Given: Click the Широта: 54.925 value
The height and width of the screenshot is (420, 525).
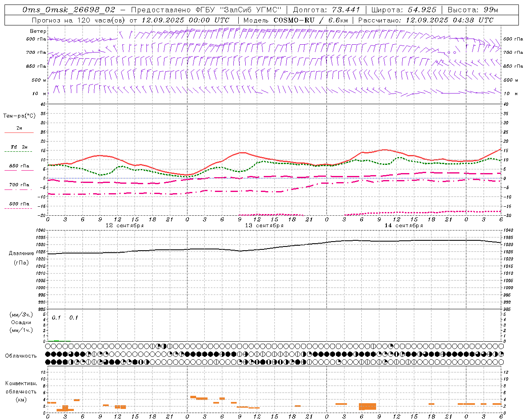Looking at the screenshot, I should [404, 9].
